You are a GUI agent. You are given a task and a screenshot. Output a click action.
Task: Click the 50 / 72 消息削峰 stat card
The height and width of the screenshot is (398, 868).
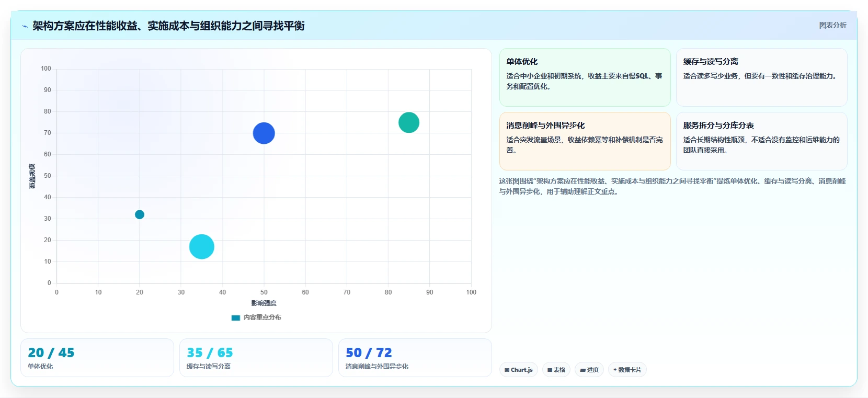(415, 358)
